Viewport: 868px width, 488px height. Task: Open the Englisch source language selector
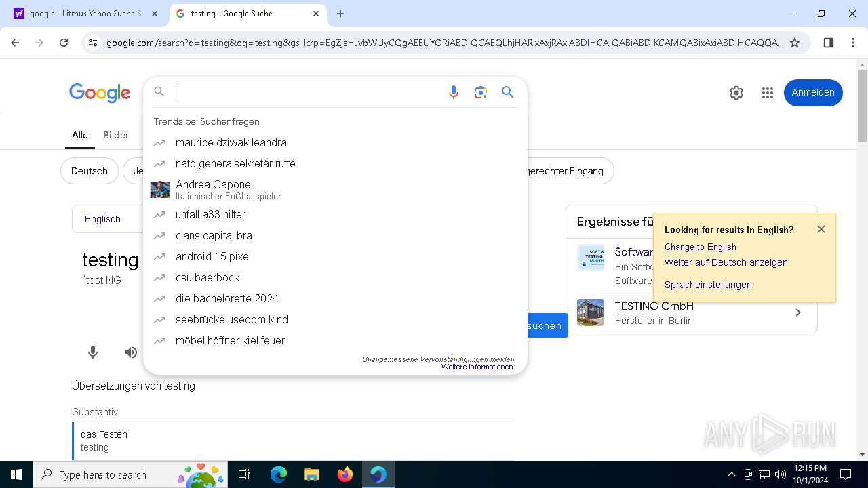click(x=103, y=219)
